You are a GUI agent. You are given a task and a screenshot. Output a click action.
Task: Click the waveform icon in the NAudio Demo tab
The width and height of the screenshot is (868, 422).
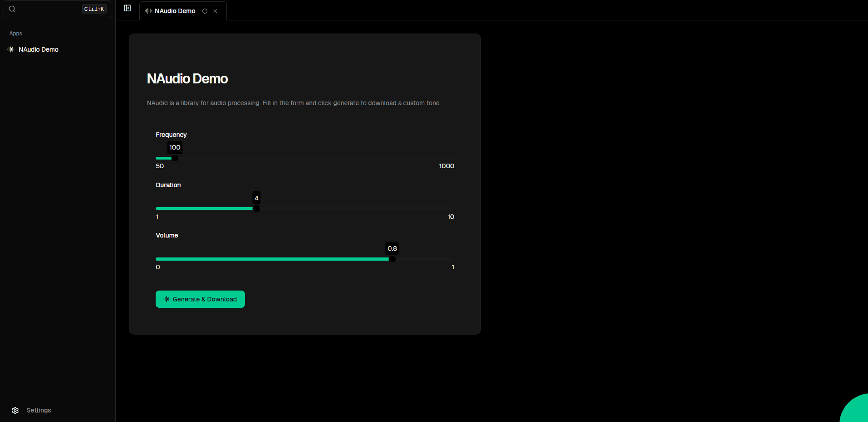coord(148,11)
